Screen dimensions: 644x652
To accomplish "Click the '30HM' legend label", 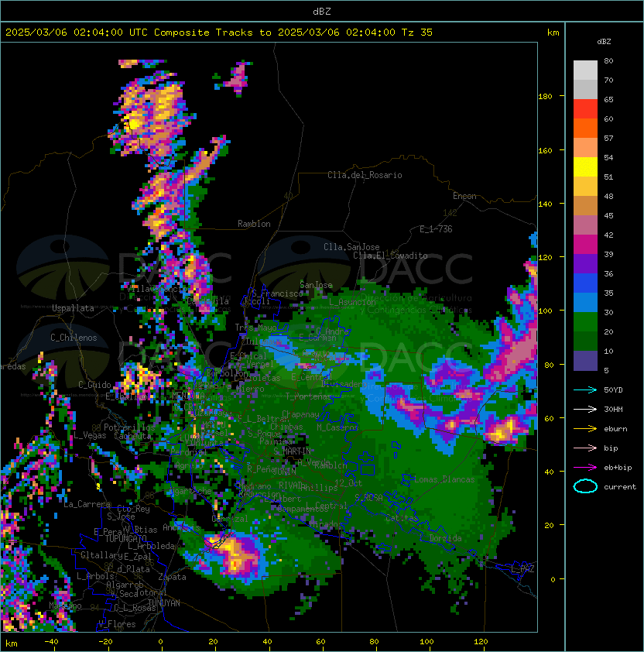I will coord(613,410).
